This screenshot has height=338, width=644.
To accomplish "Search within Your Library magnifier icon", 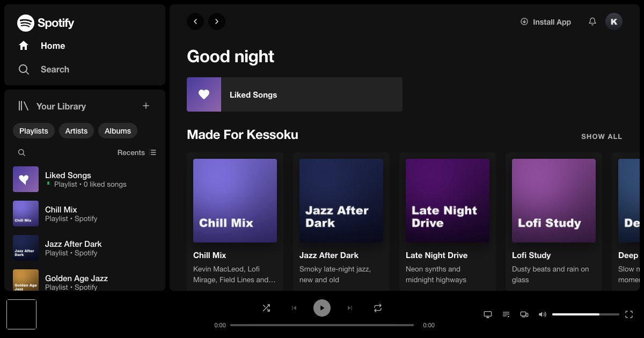I will pos(21,152).
